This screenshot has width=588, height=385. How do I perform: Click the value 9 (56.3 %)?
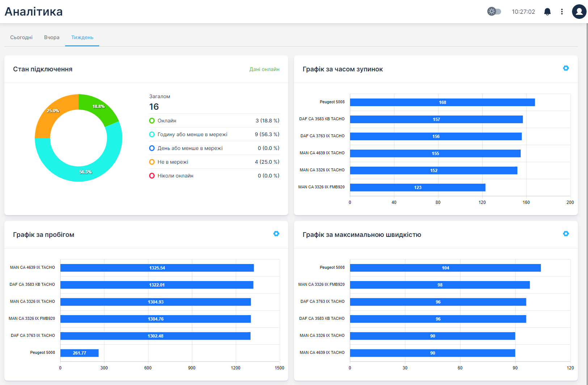(267, 134)
